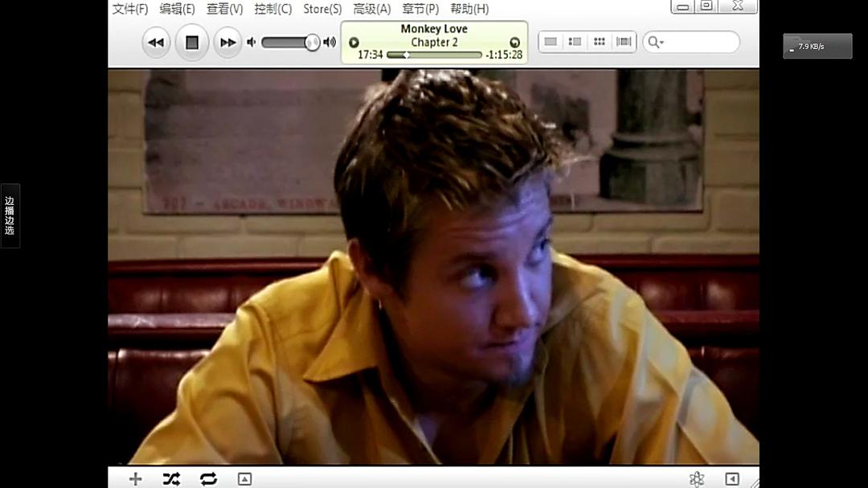This screenshot has height=488, width=868.
Task: Switch to Cover Flow view
Action: tap(624, 42)
